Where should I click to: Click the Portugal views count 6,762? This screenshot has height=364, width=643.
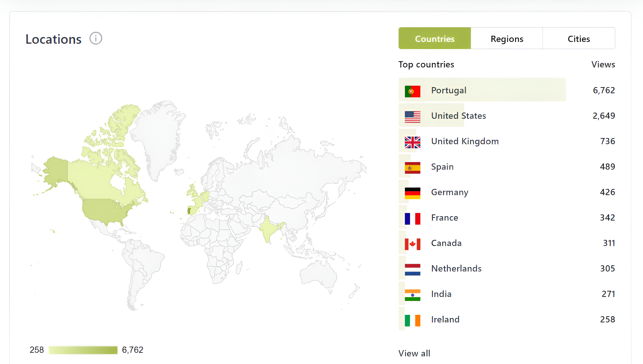pos(604,90)
